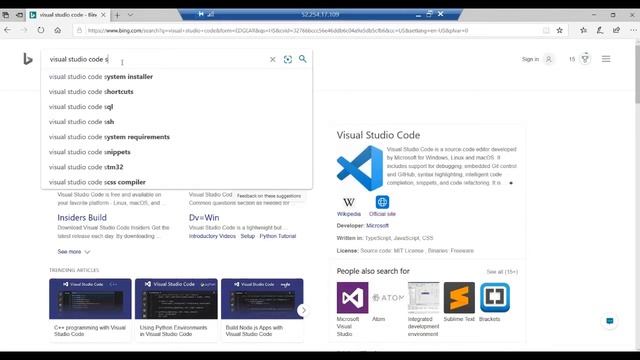This screenshot has width=640, height=360.
Task: Open the hamburger menu icon
Action: point(606,59)
